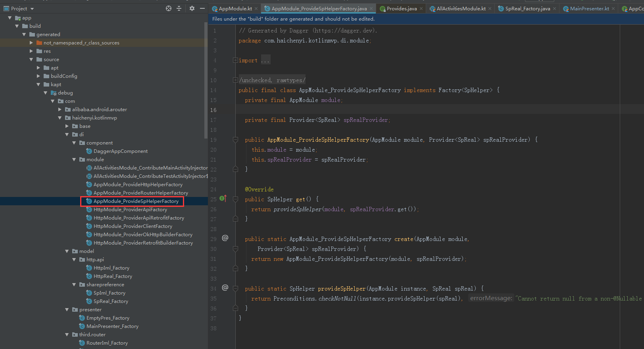Expand alibaba.android.arouter package
Viewport: 644px width, 349px height.
coord(60,110)
